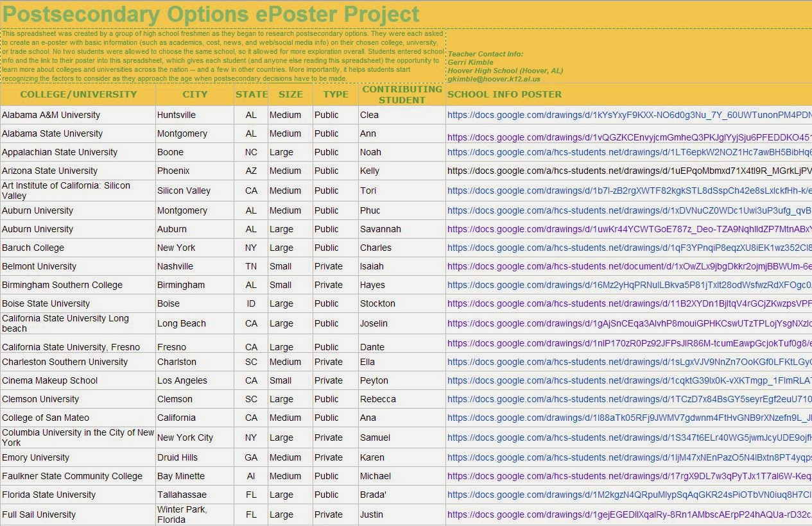Open Faulkner State Community College poster link
Screen dimensions: 812x526
[629, 476]
